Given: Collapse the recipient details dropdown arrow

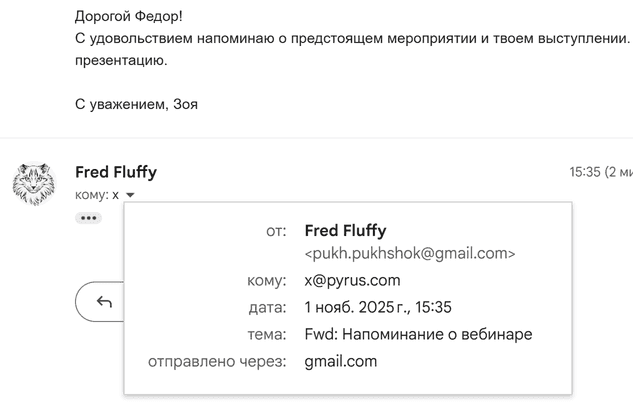Looking at the screenshot, I should [x=131, y=196].
